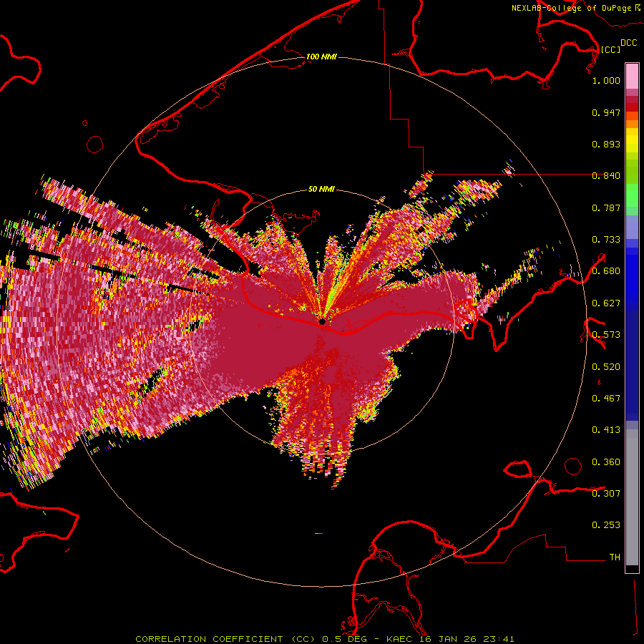Click the 1.000 value on the legend
Image resolution: width=644 pixels, height=644 pixels.
(606, 80)
